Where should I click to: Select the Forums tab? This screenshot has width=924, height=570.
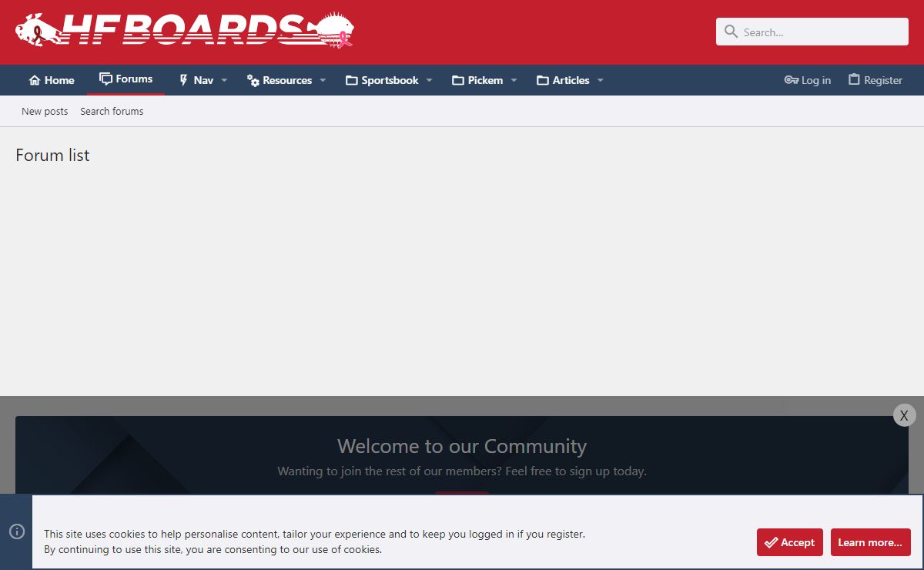pos(126,79)
